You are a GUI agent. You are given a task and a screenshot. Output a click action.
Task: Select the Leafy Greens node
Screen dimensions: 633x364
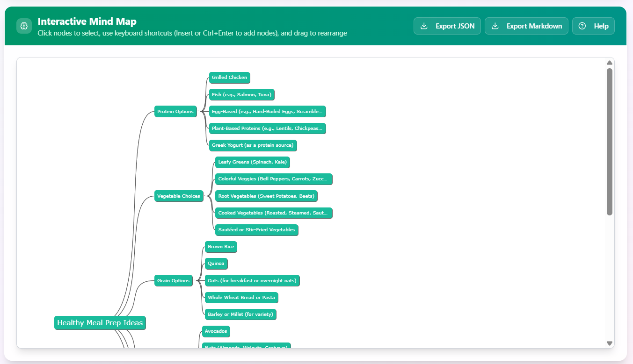[x=253, y=162]
